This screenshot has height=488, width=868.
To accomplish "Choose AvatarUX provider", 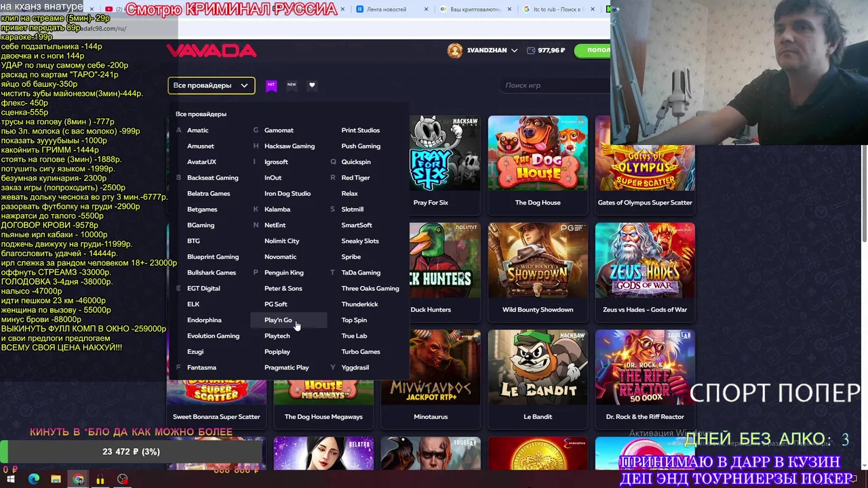I will pos(201,162).
